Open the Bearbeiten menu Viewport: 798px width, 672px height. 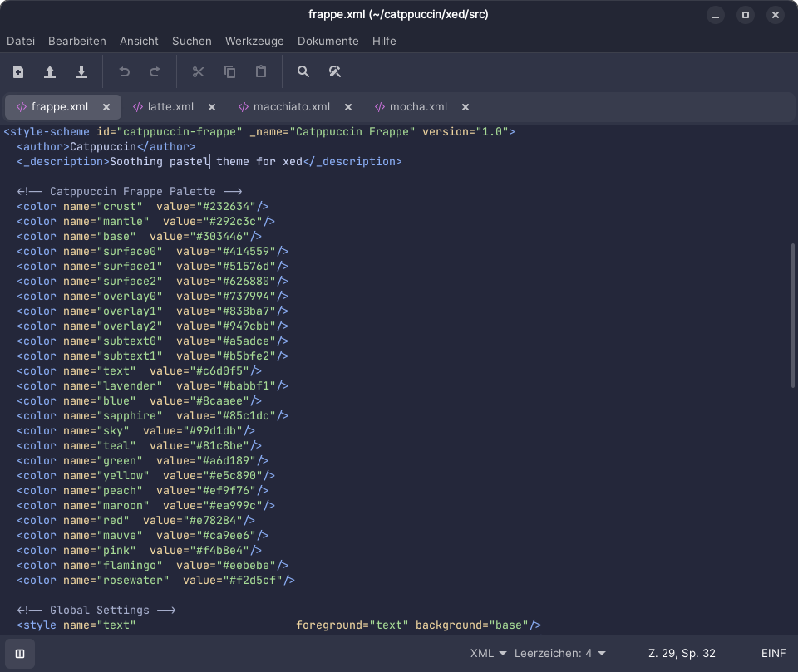point(77,42)
